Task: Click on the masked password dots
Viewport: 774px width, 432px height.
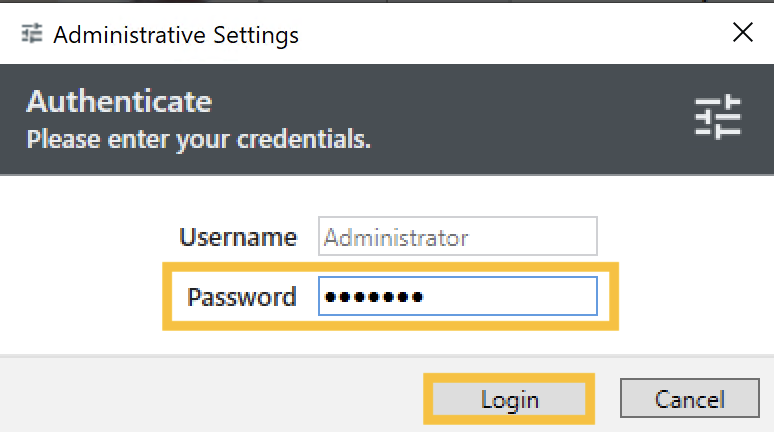Action: [x=374, y=297]
